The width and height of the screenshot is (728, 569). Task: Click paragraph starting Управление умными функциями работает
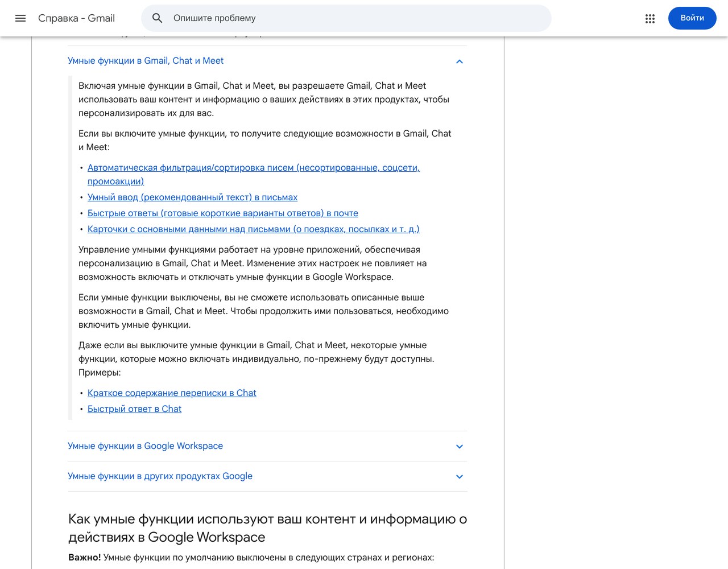pos(253,263)
